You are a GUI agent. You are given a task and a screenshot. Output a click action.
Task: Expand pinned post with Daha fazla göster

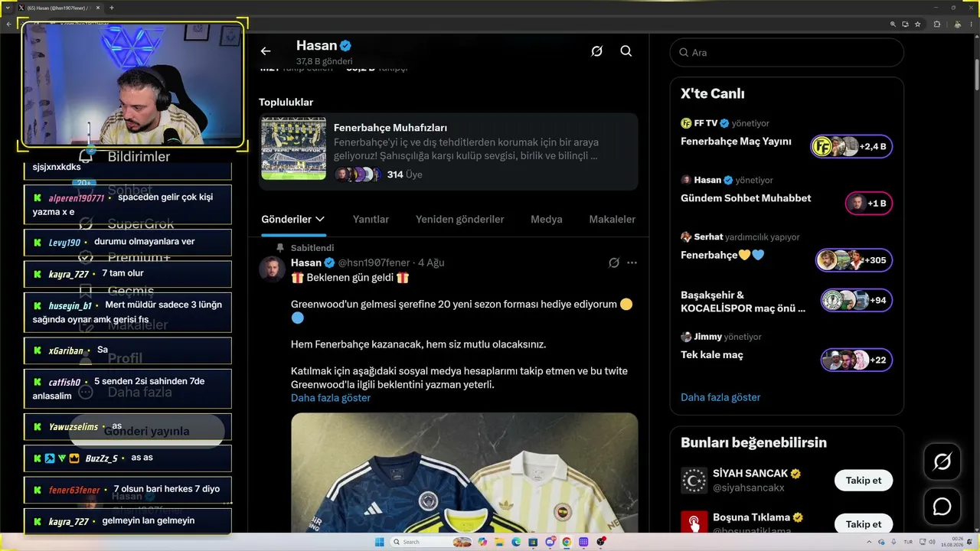tap(331, 398)
